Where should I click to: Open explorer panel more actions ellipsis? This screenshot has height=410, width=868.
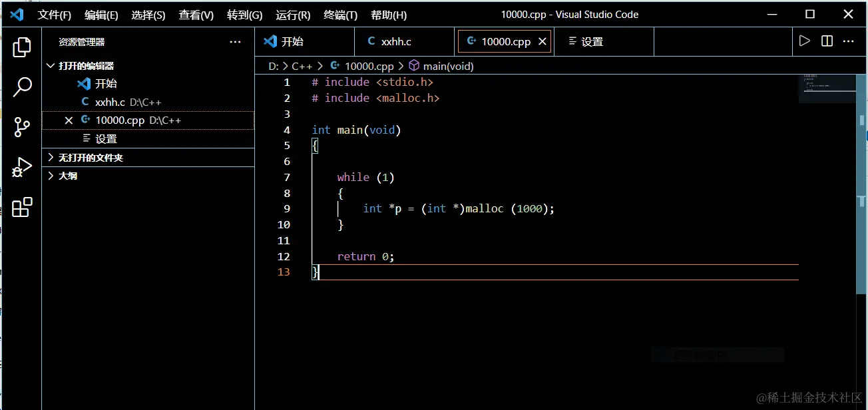tap(235, 42)
